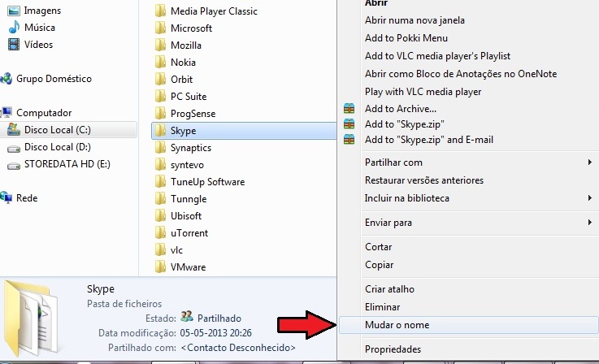Open the TuneUp Software folder
Screen dimensions: 599x364
tap(207, 182)
